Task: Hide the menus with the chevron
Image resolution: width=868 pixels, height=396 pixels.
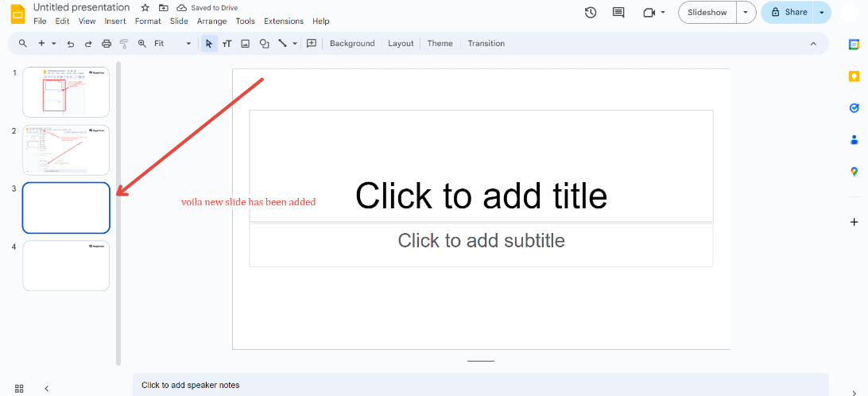Action: tap(813, 43)
